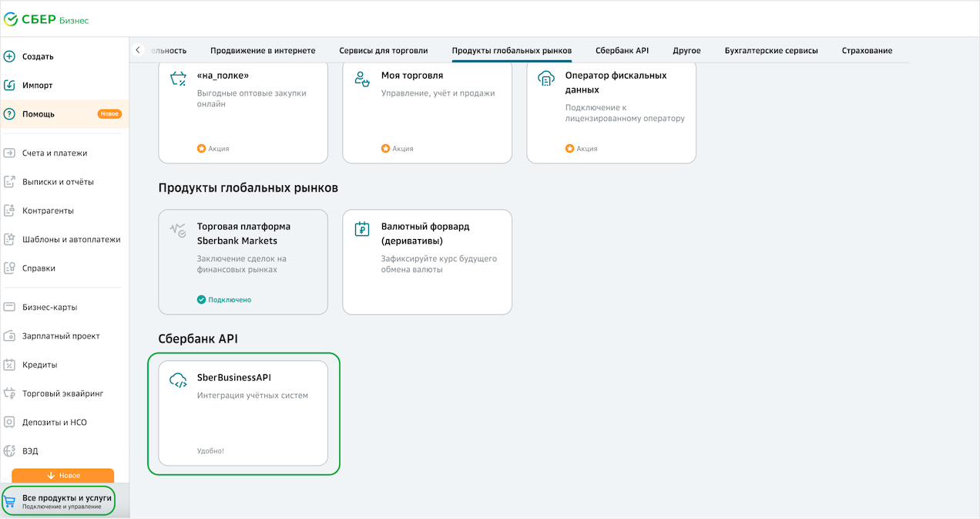980x519 pixels.
Task: Click the Trade acquiring terminal icon
Action: (9, 393)
